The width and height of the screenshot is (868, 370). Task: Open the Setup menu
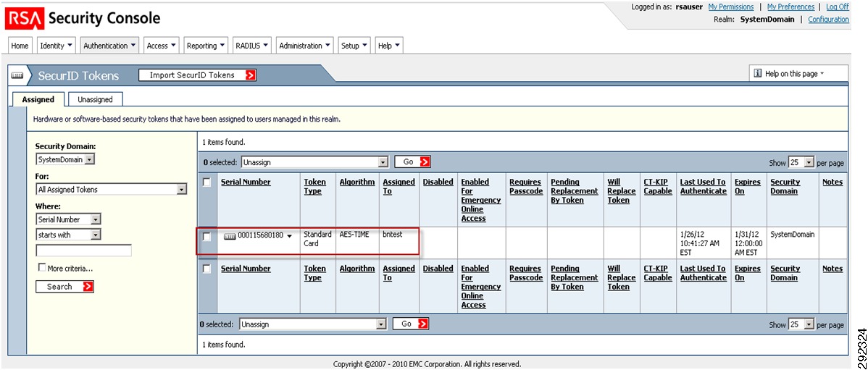[x=354, y=46]
